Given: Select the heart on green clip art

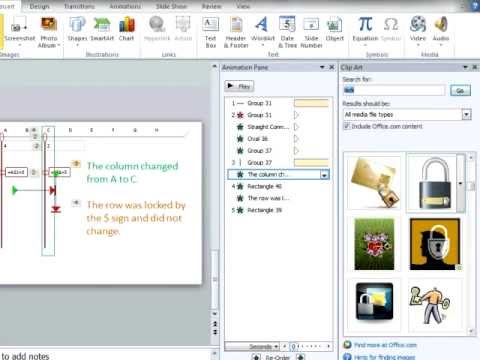Looking at the screenshot, I should pyautogui.click(x=374, y=244).
